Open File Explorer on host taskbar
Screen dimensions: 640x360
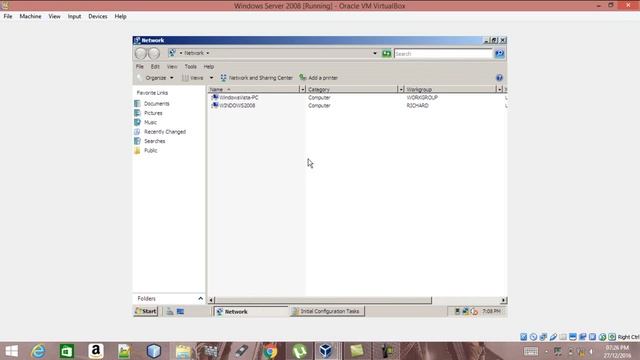point(183,351)
